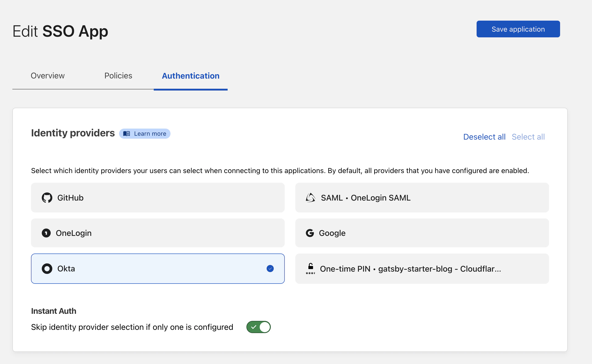The height and width of the screenshot is (364, 592).
Task: Click the One-time PIN lock icon
Action: pos(310,269)
